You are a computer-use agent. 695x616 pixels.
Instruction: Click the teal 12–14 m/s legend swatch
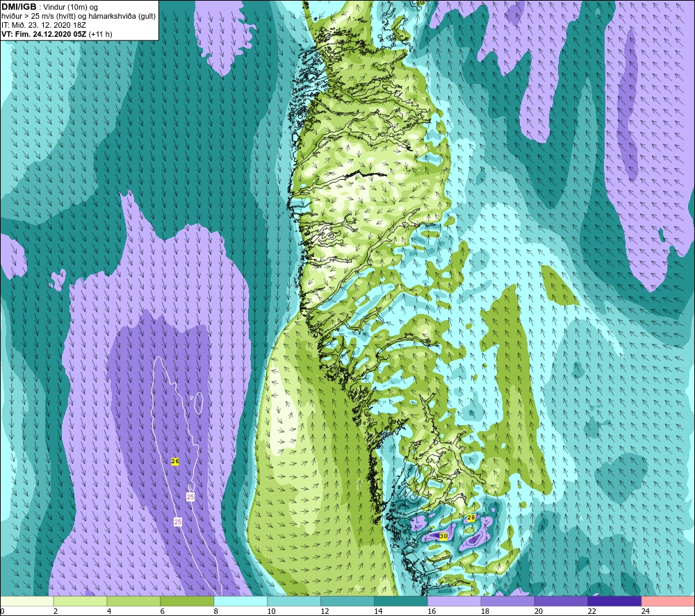pyautogui.click(x=347, y=601)
